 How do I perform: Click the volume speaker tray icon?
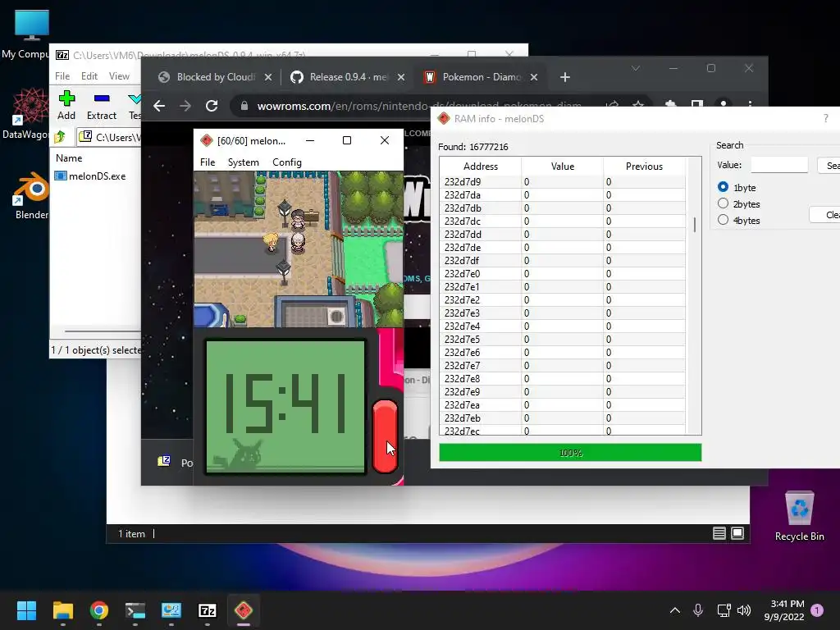744,610
